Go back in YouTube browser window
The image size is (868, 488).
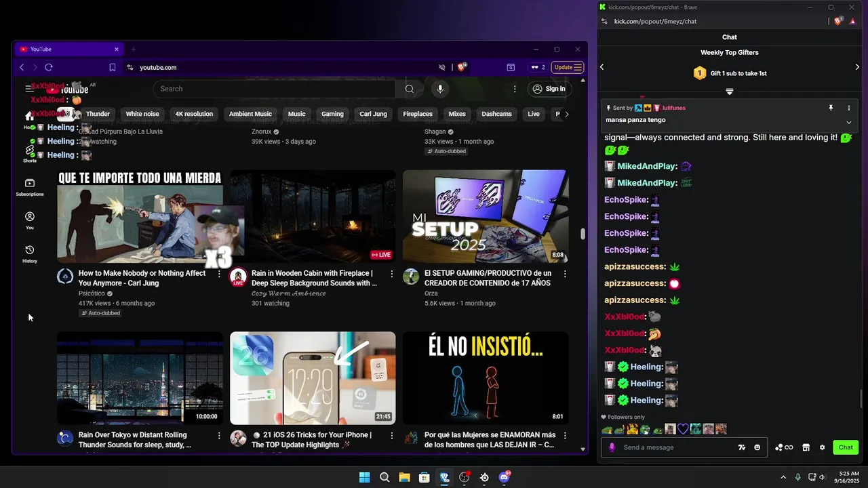22,67
